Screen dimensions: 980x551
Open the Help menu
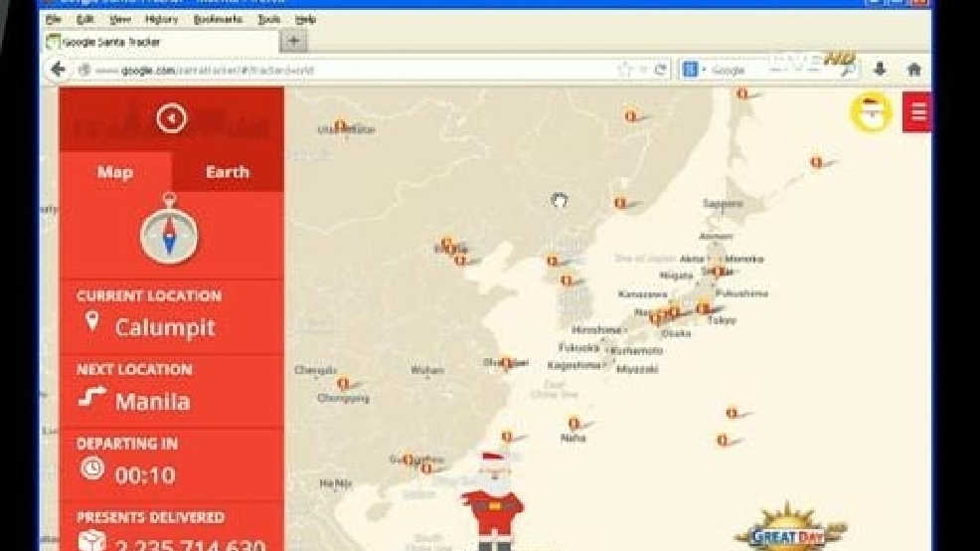pyautogui.click(x=305, y=19)
